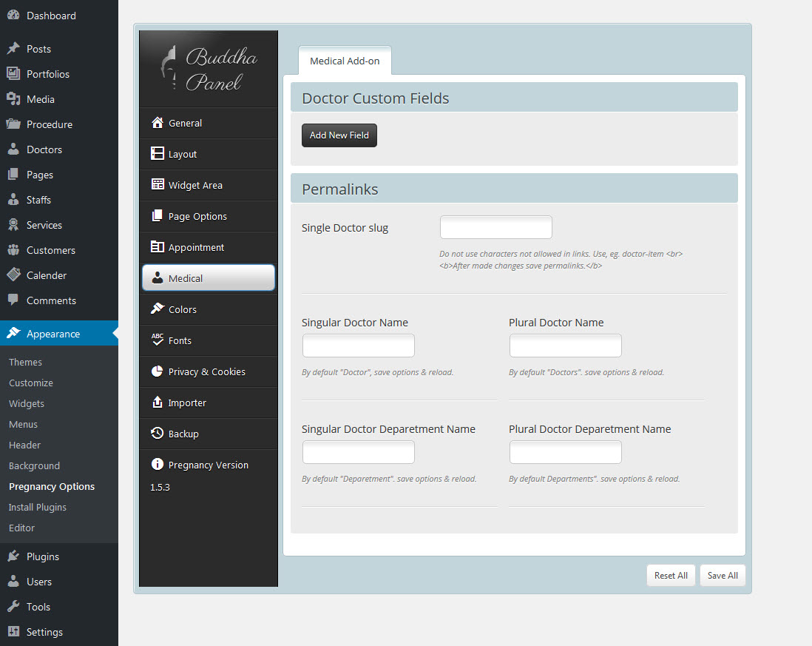Viewport: 812px width, 646px height.
Task: Click Privacy & Cookies pie icon
Action: pyautogui.click(x=157, y=371)
